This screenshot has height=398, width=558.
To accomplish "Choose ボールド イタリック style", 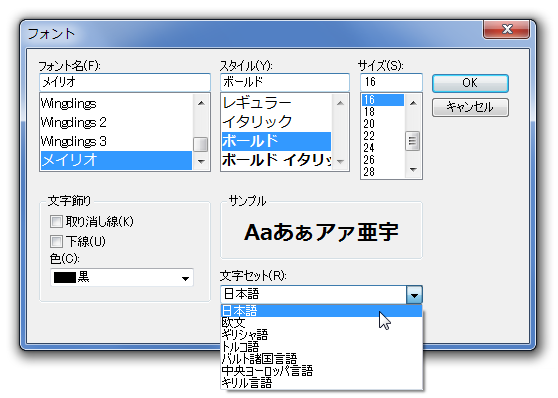I will tap(276, 160).
